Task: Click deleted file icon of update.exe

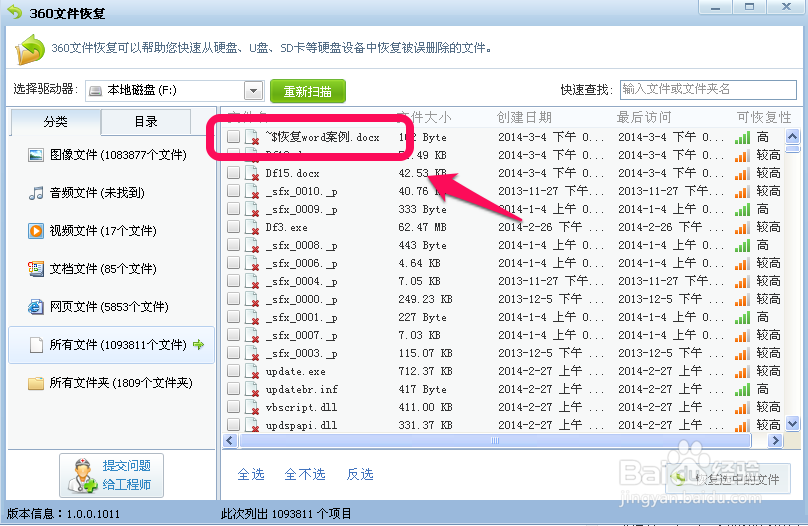Action: 251,371
